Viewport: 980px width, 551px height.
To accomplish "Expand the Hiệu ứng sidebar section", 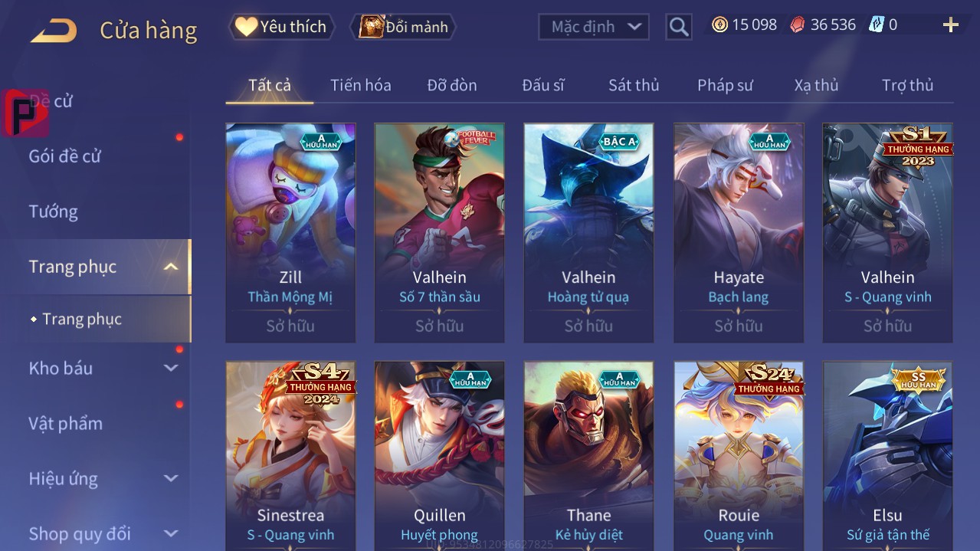I will (171, 478).
